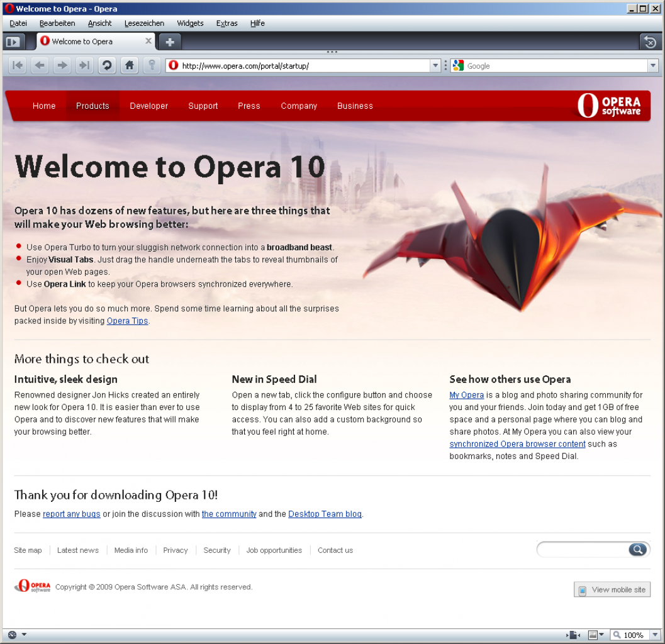Screen dimensions: 665x644
Task: Click the small Opera logo in footer
Action: (x=32, y=586)
